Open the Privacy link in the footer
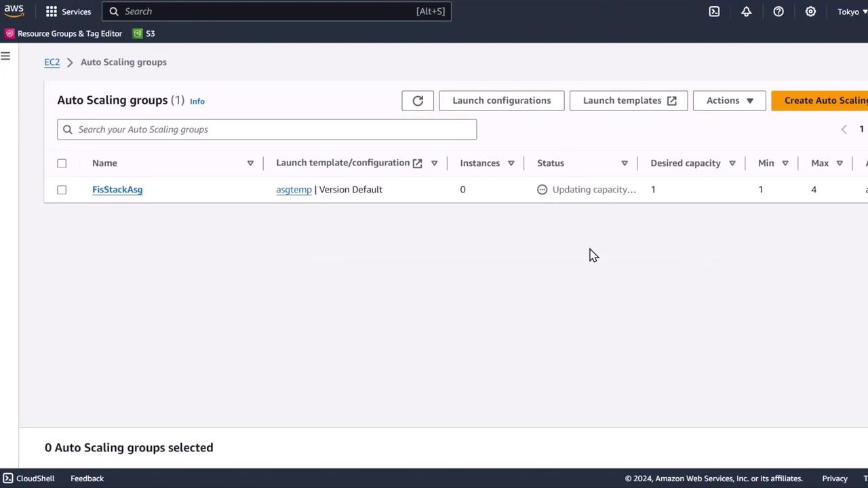The width and height of the screenshot is (868, 488). point(835,479)
